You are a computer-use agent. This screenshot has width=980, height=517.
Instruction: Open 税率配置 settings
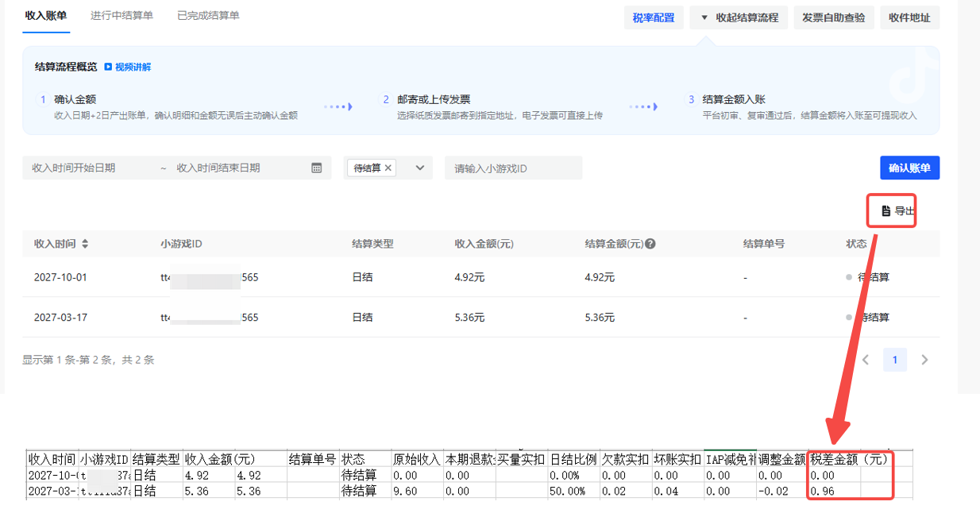tap(654, 17)
